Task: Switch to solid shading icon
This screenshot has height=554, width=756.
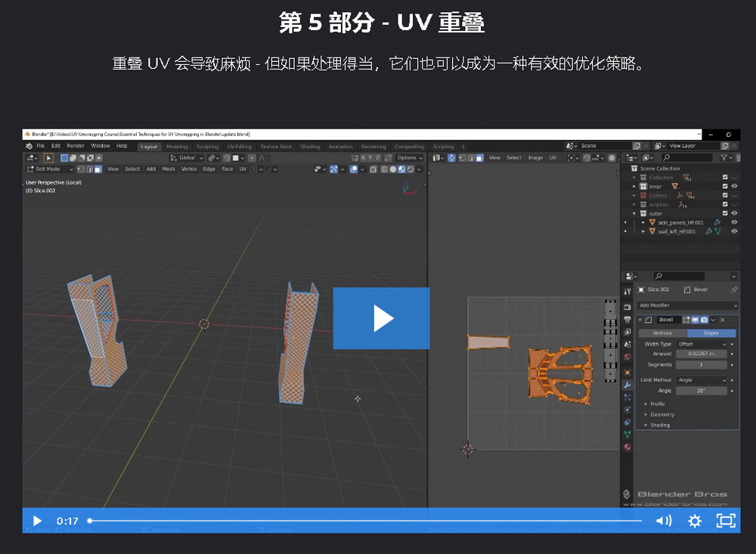Action: [393, 169]
